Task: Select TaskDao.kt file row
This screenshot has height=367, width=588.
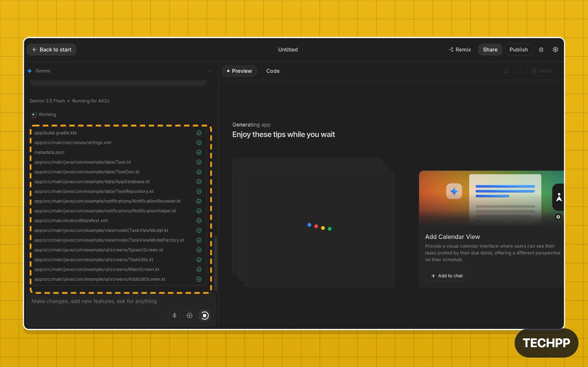Action: tap(118, 172)
